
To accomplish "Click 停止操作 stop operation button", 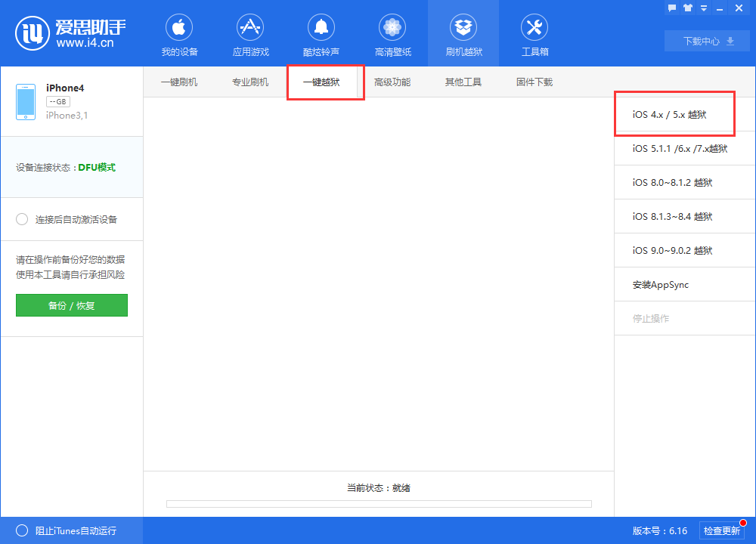I will click(685, 318).
